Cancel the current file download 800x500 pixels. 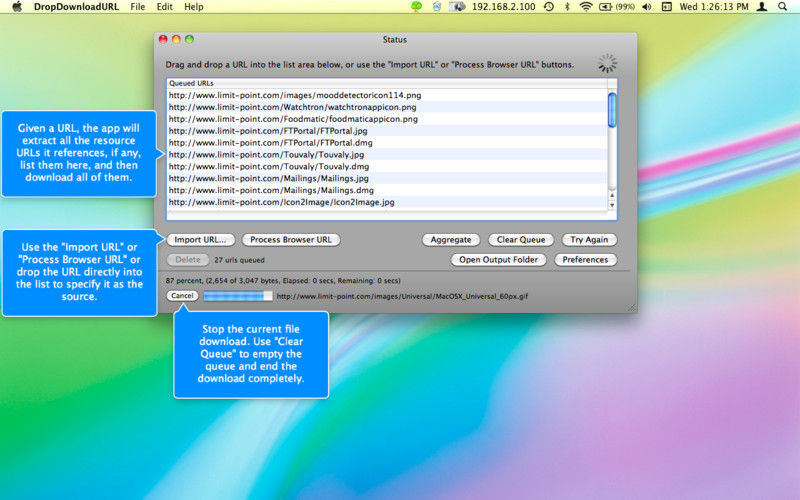point(182,296)
